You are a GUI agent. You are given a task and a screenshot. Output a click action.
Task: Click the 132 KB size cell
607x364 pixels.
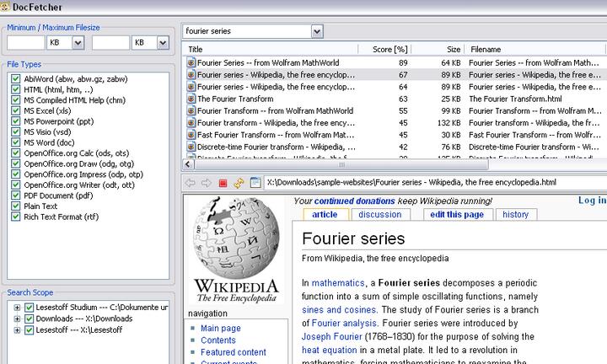point(449,123)
